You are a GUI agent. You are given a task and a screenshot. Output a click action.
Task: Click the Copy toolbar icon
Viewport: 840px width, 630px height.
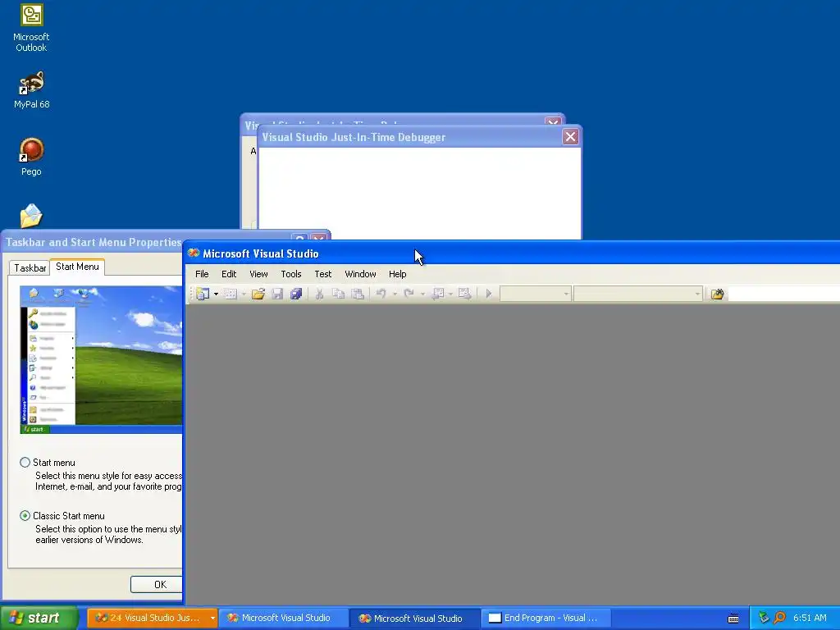click(x=338, y=294)
